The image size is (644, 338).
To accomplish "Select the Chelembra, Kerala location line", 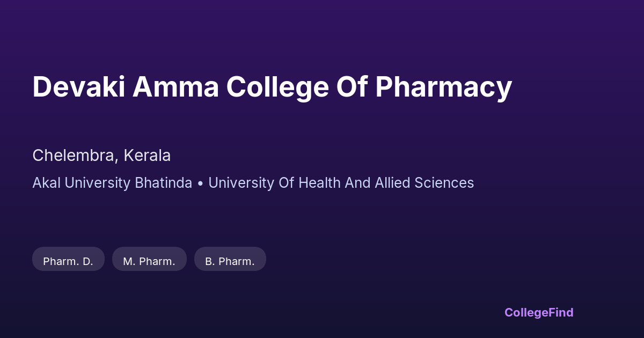I will click(101, 156).
